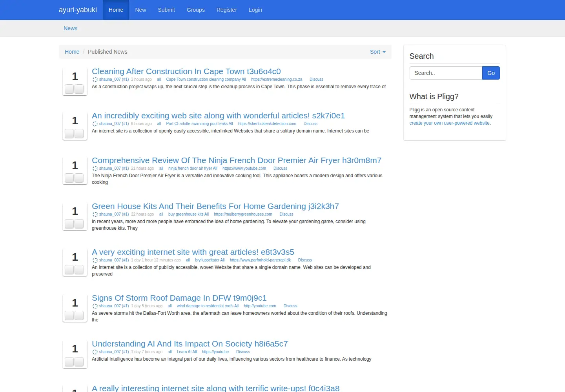This screenshot has height=392, width=565.
Task: Click 'bryllupscitater All' tag
Action: click(x=210, y=260)
